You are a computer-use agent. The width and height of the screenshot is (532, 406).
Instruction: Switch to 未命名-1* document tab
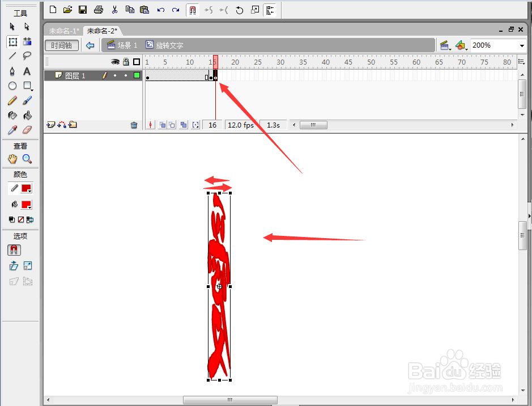coord(64,31)
